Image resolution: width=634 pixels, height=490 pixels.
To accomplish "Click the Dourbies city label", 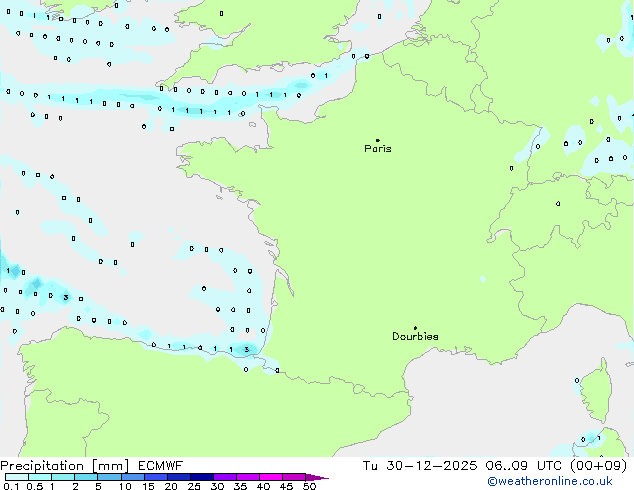I will [415, 336].
